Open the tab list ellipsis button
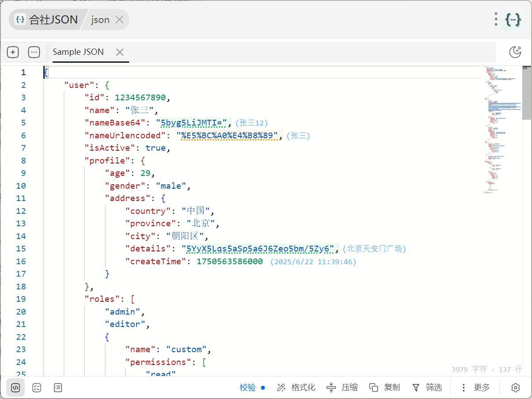 pyautogui.click(x=34, y=52)
